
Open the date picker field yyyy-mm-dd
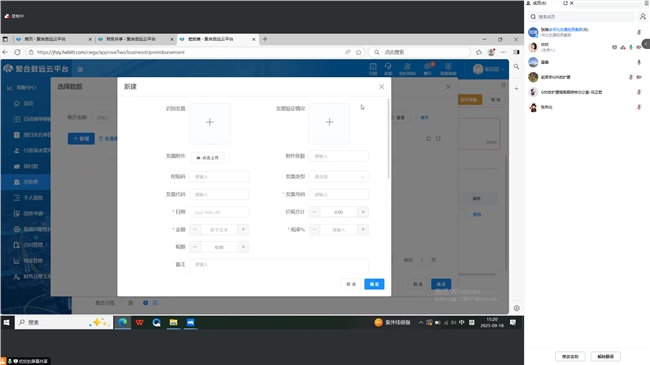pos(219,212)
